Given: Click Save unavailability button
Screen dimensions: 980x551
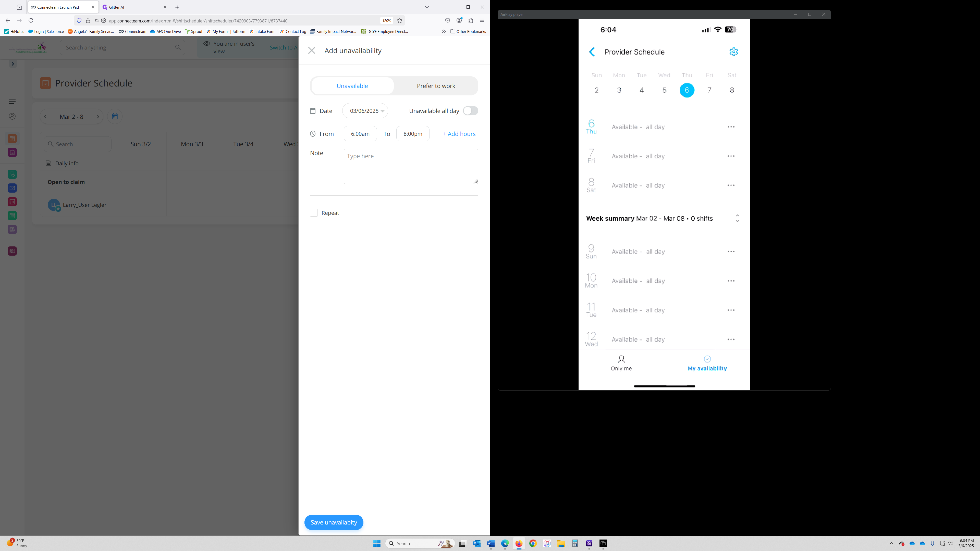Looking at the screenshot, I should coord(334,522).
